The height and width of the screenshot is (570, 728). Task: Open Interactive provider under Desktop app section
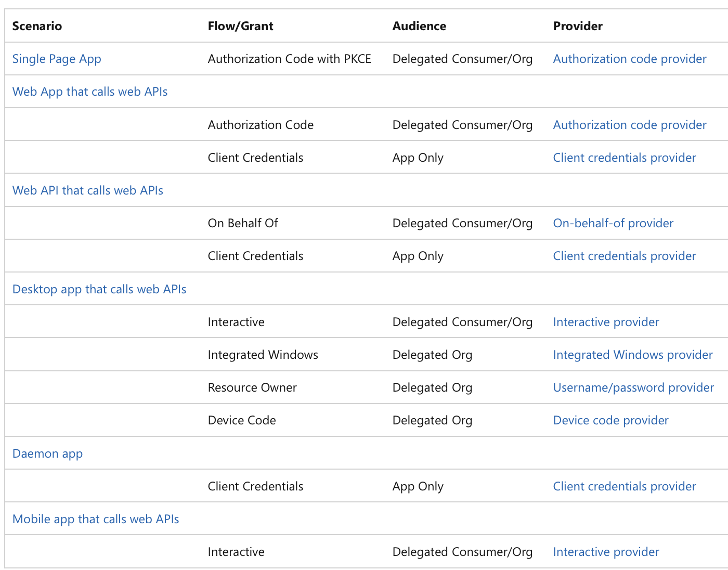click(x=606, y=322)
